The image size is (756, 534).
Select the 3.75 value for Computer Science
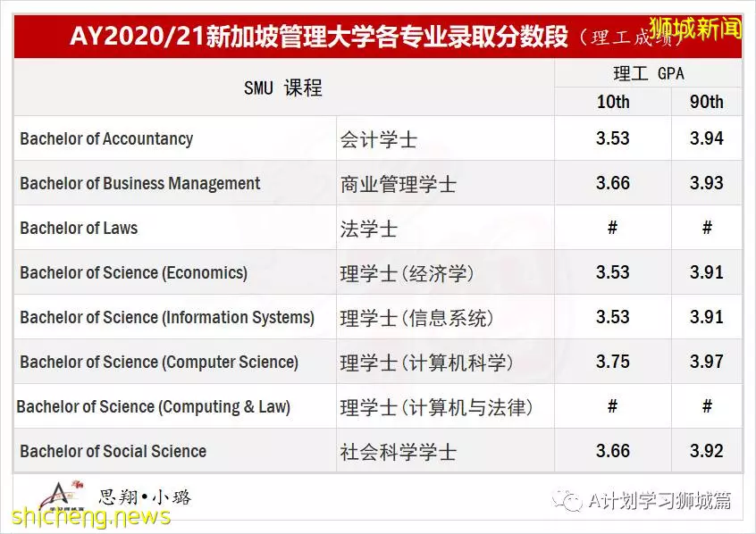(x=613, y=362)
